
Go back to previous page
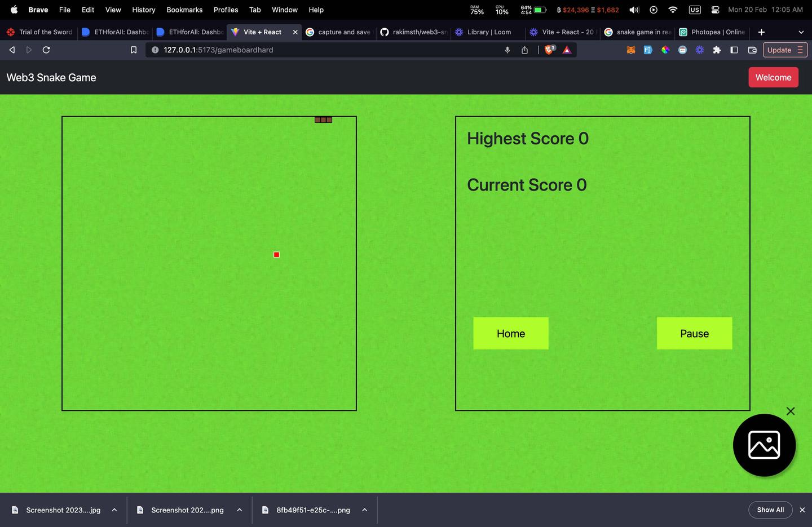click(12, 50)
